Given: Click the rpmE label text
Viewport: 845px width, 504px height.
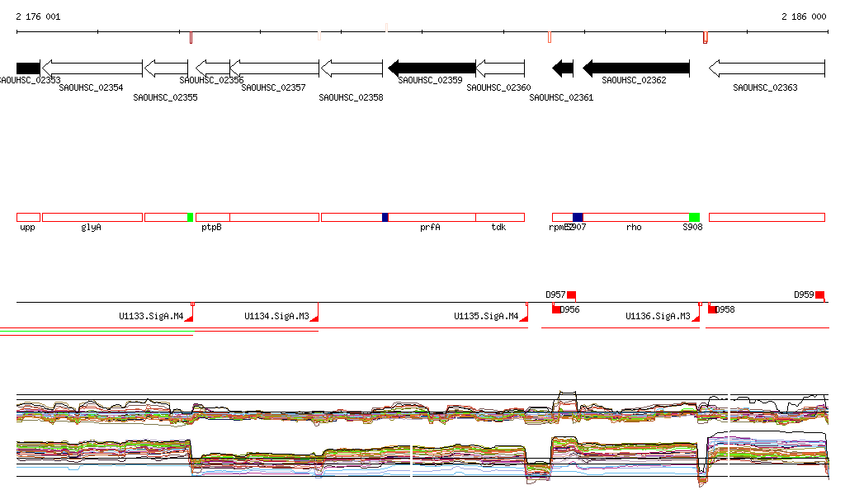Looking at the screenshot, I should coord(559,228).
